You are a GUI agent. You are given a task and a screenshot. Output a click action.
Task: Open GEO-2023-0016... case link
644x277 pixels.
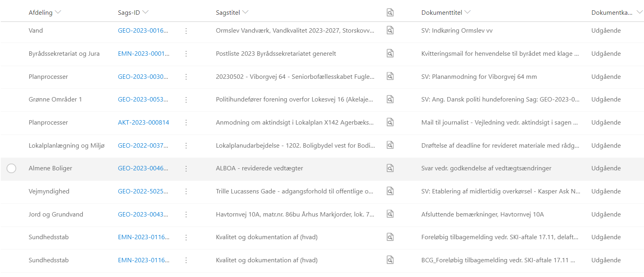click(143, 31)
